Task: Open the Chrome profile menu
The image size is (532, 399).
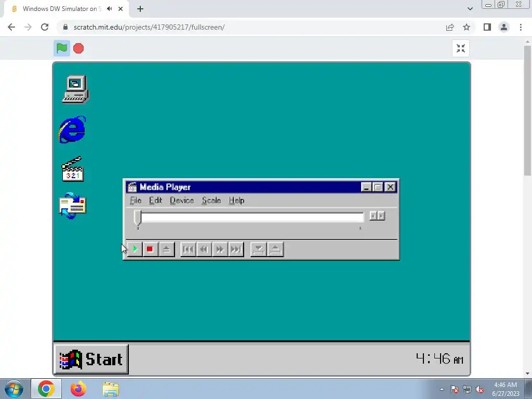Action: (x=504, y=27)
